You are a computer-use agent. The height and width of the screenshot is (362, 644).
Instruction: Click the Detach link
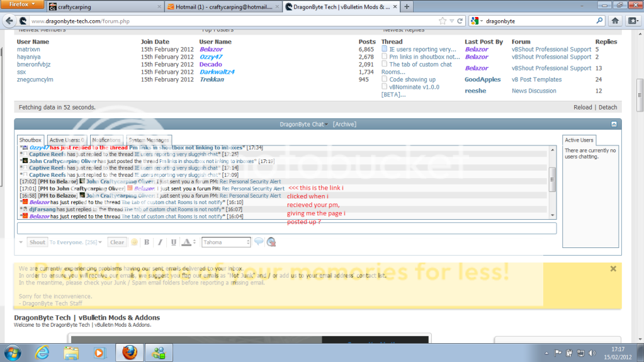click(607, 107)
